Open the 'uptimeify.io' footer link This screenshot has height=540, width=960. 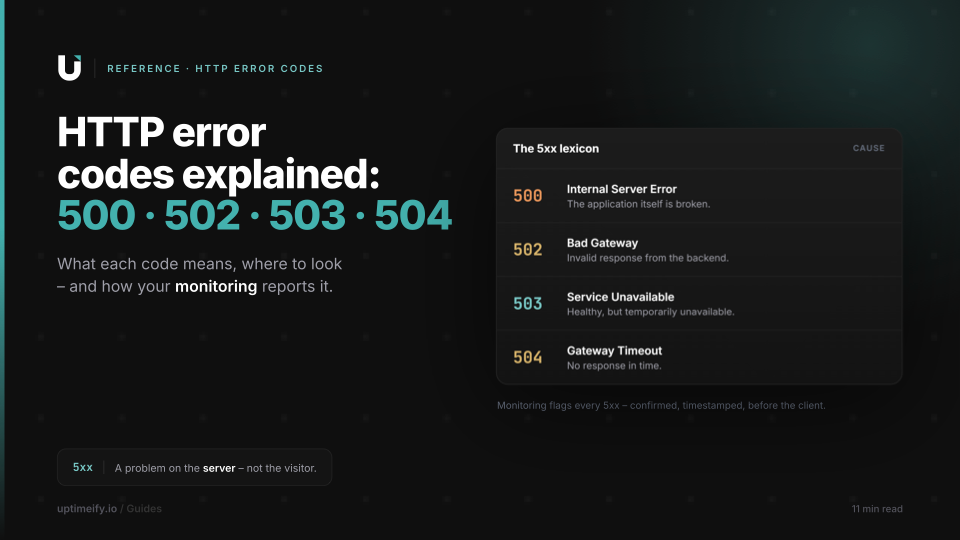click(87, 509)
